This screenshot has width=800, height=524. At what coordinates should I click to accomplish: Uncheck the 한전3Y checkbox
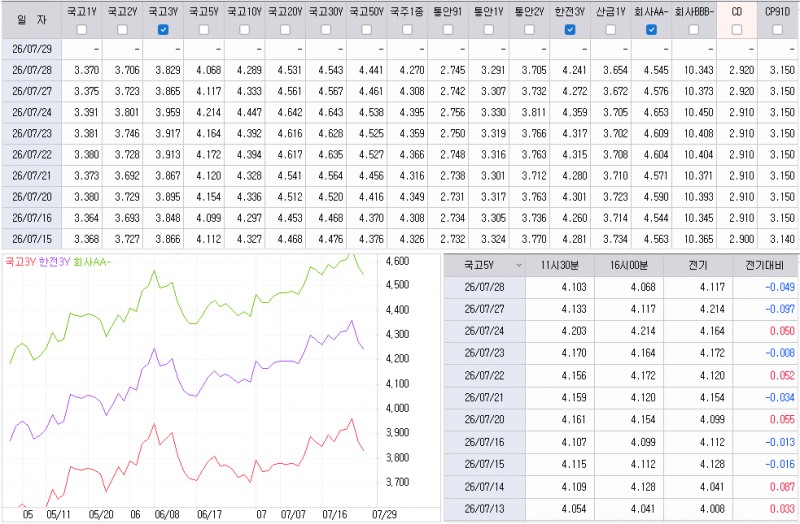point(570,30)
